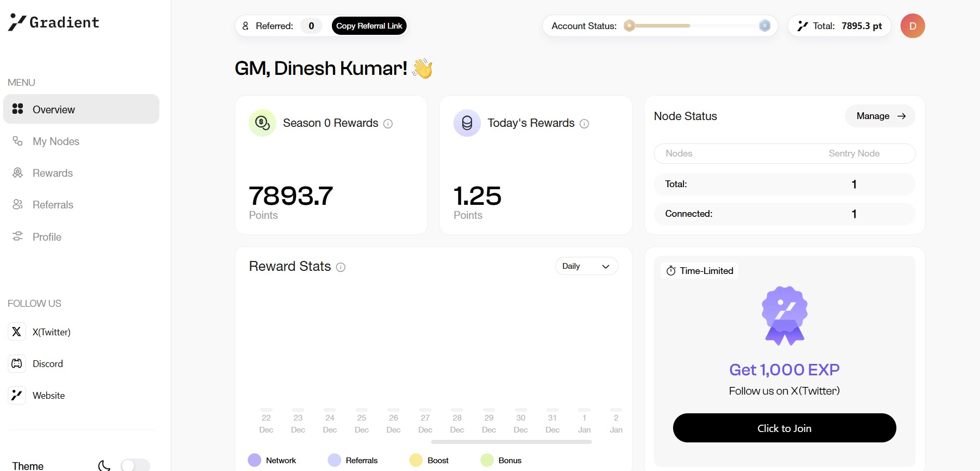
Task: Click the Copy Referral Link button
Action: point(369,25)
